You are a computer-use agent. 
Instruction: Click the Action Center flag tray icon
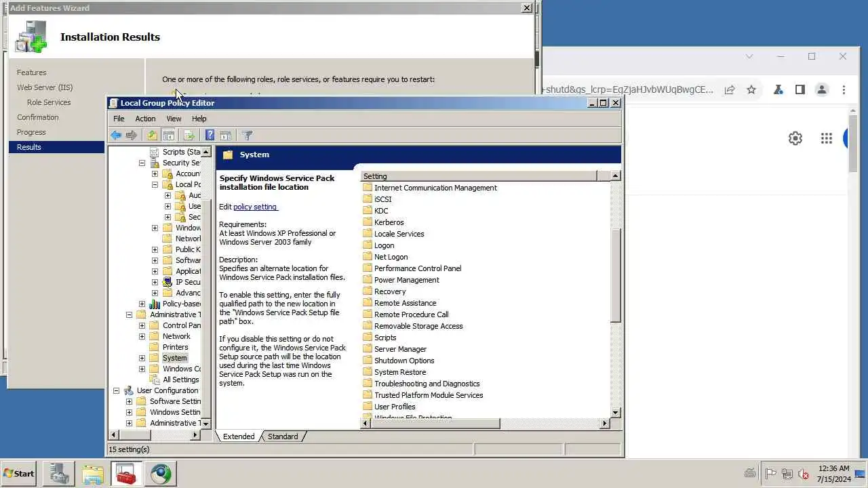[771, 474]
